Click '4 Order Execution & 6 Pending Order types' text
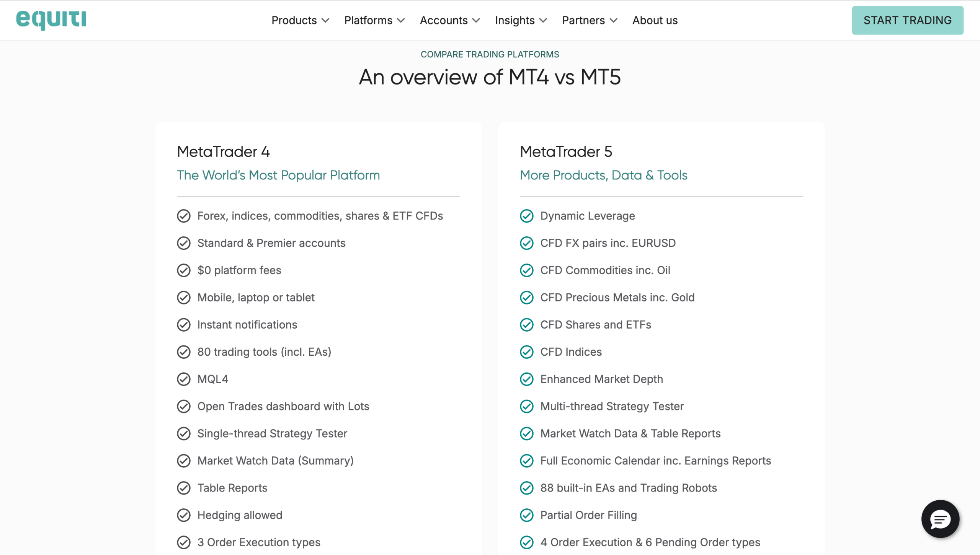Viewport: 980px width, 555px height. [650, 542]
